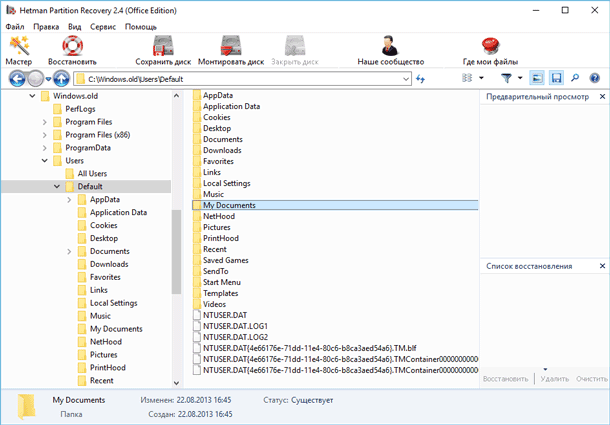Click the view mode icon

467,78
